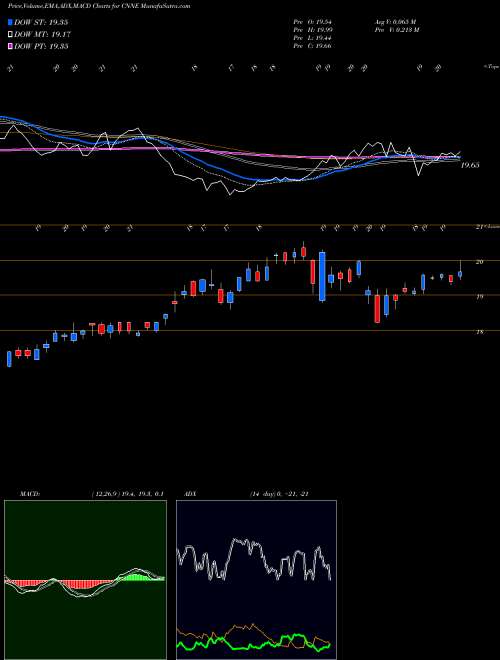Open the dark blue ADX indicator panel
Screen dimensions: 500x660
coord(256,579)
